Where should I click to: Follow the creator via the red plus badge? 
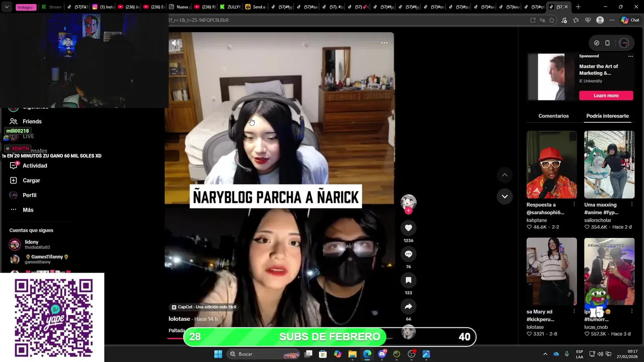(x=409, y=211)
